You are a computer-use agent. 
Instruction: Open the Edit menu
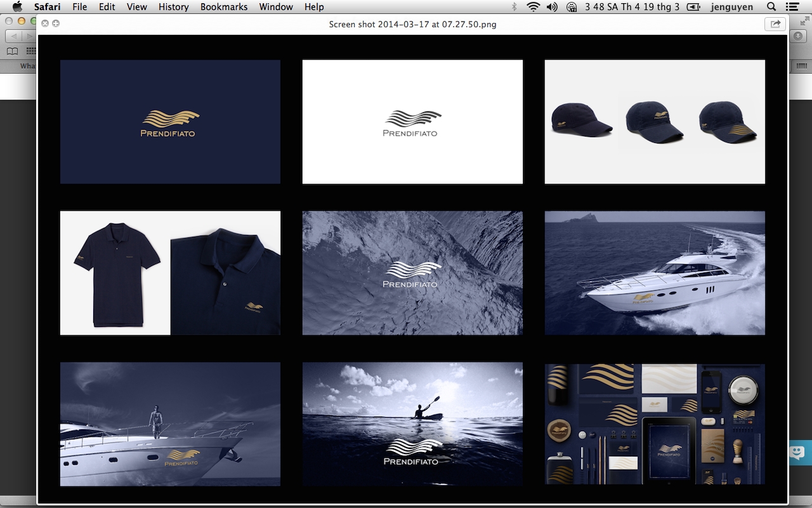pyautogui.click(x=107, y=7)
